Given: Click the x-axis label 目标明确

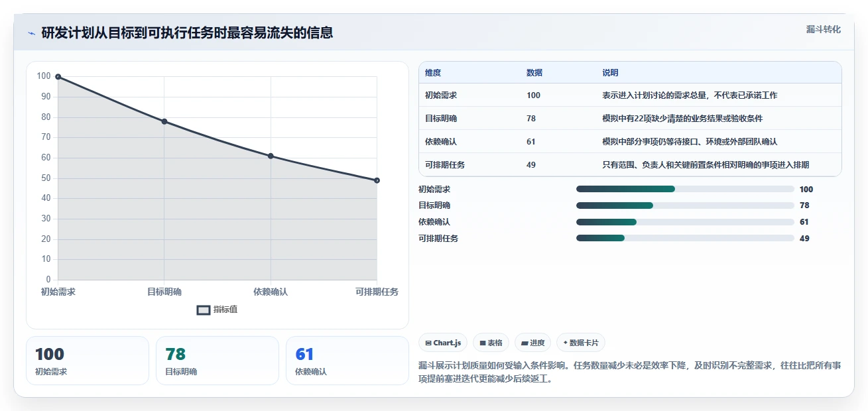Looking at the screenshot, I should 164,292.
